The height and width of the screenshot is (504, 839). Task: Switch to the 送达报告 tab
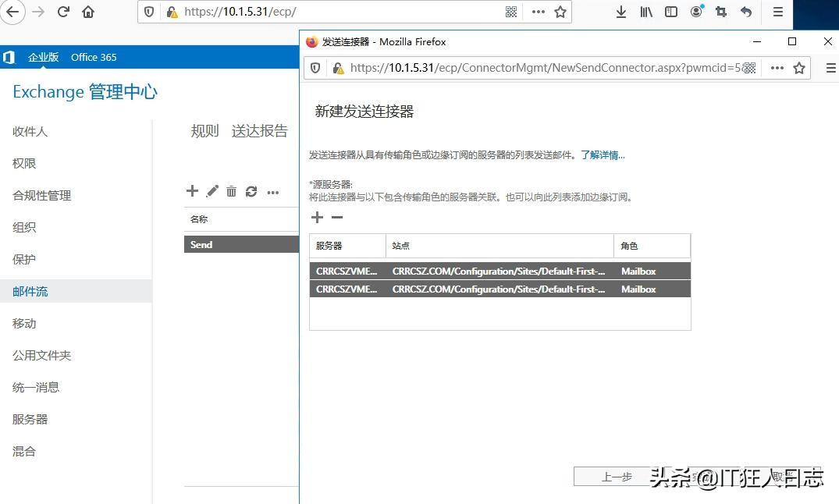point(259,131)
